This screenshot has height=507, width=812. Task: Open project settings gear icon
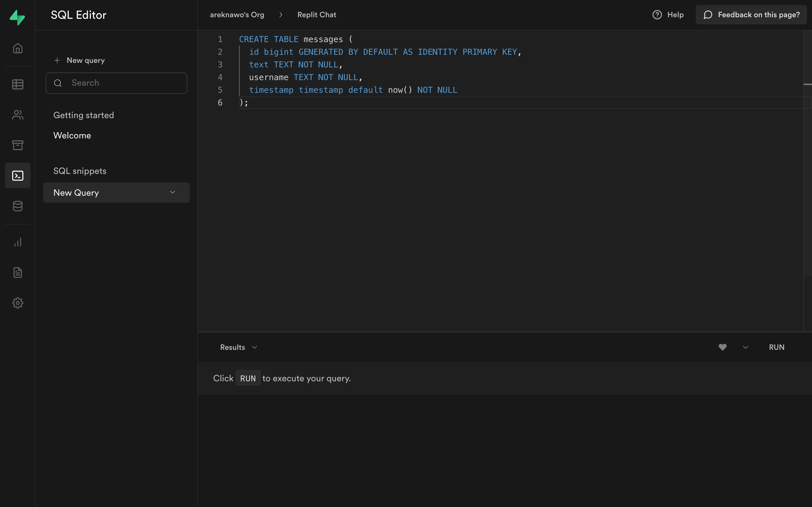[18, 303]
